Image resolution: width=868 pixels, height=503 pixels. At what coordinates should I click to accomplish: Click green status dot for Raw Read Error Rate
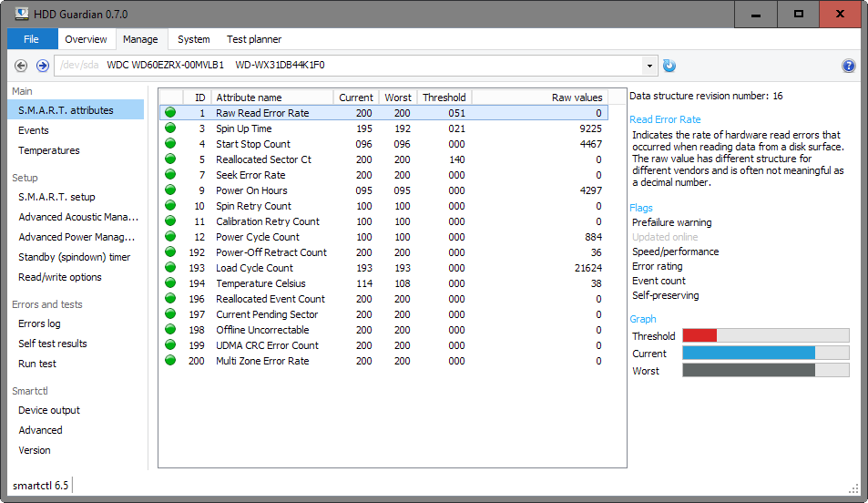pos(170,112)
